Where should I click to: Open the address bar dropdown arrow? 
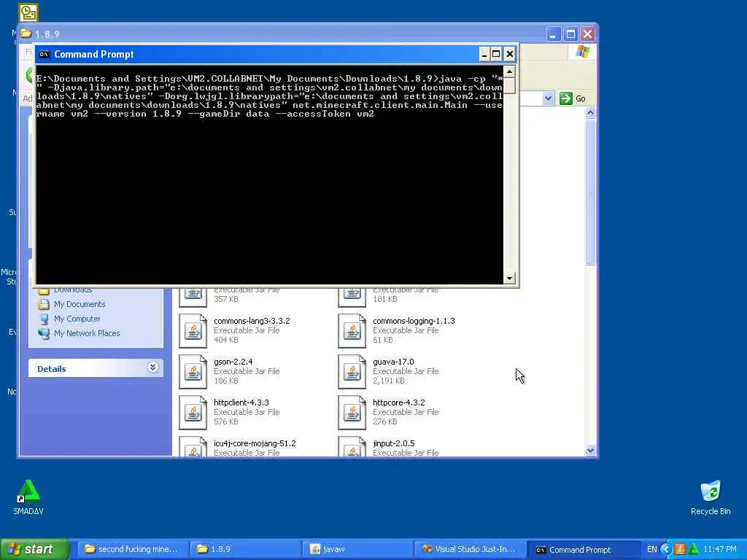click(x=548, y=98)
